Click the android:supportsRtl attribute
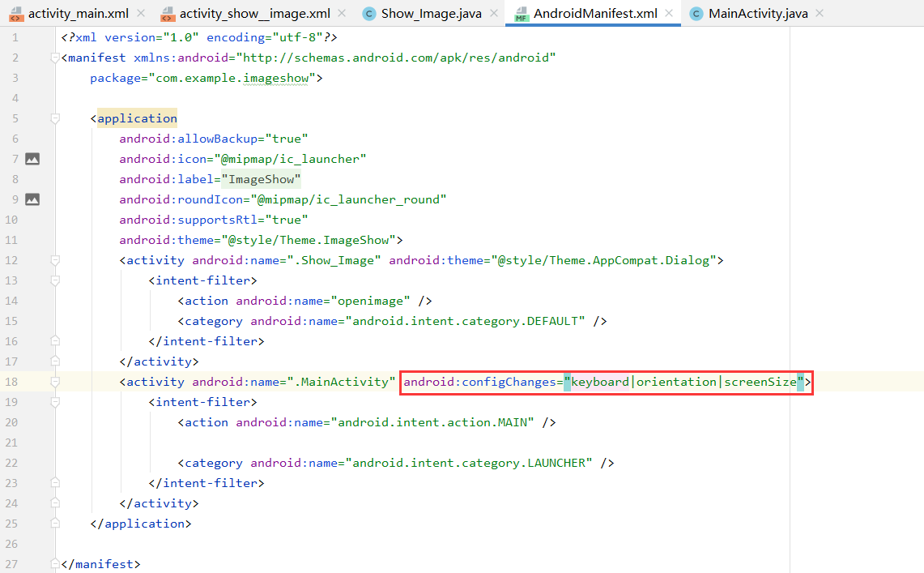This screenshot has width=924, height=573. (x=189, y=220)
